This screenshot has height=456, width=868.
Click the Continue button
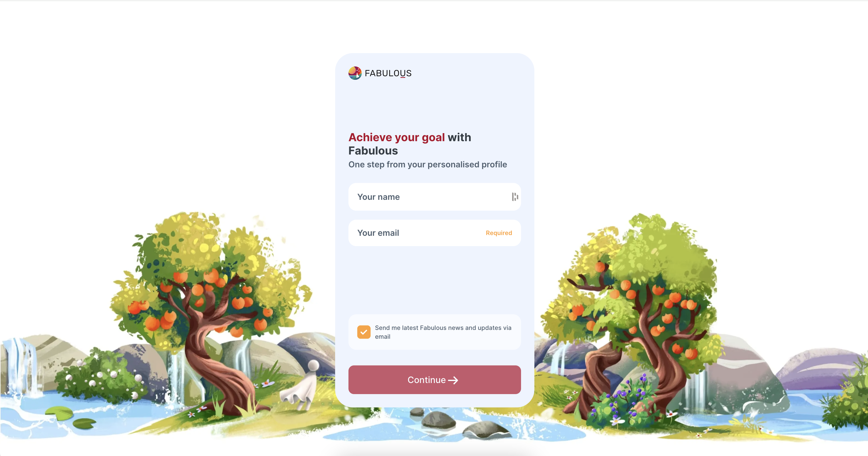(434, 380)
